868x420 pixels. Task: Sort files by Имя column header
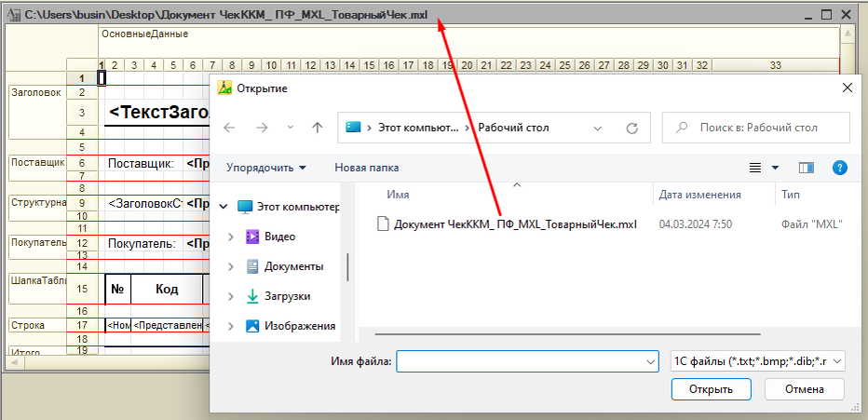[399, 195]
